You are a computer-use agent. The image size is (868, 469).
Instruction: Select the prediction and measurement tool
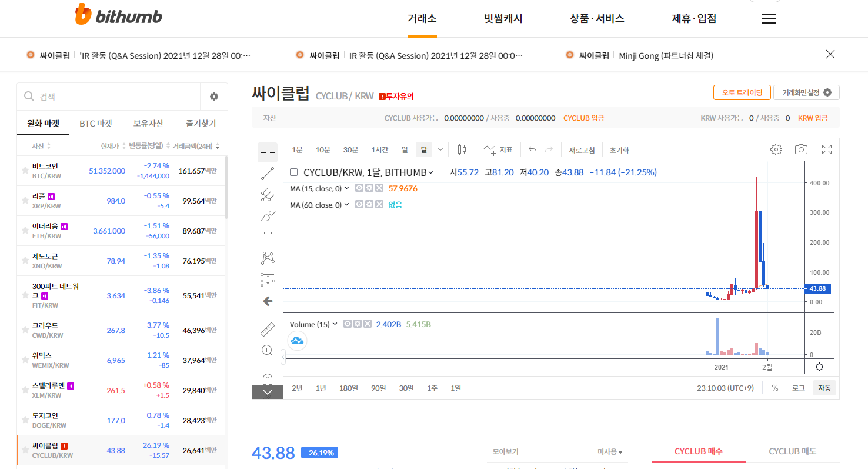[x=268, y=280]
